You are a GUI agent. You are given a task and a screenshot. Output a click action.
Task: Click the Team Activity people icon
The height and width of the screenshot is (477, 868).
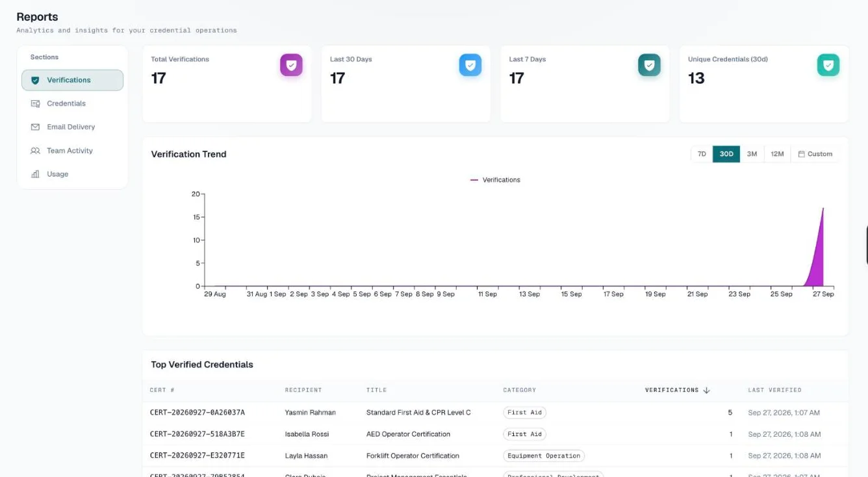35,151
